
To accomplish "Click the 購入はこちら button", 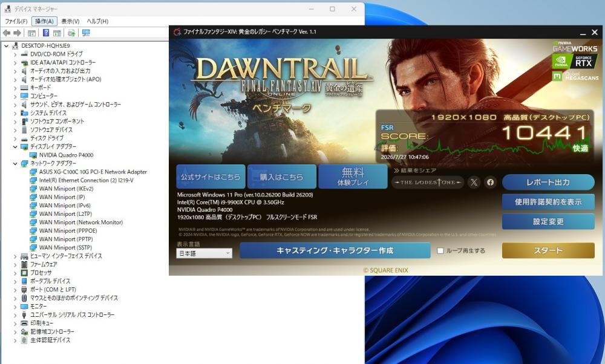I will (282, 177).
